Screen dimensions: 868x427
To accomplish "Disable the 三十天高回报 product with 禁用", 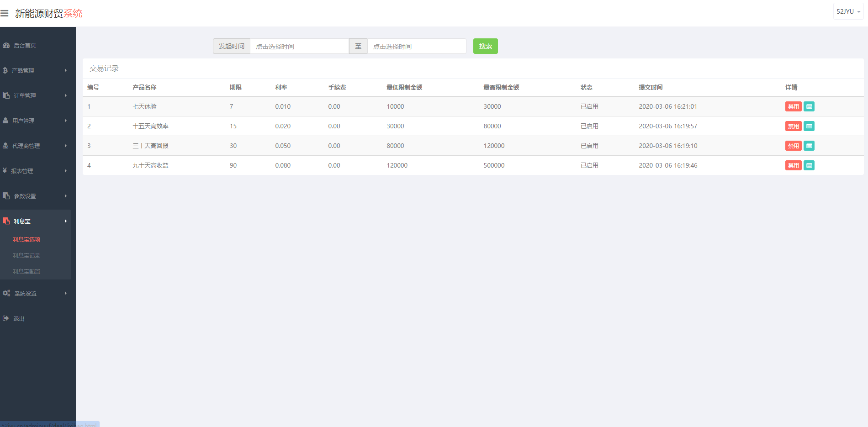I will click(x=793, y=146).
